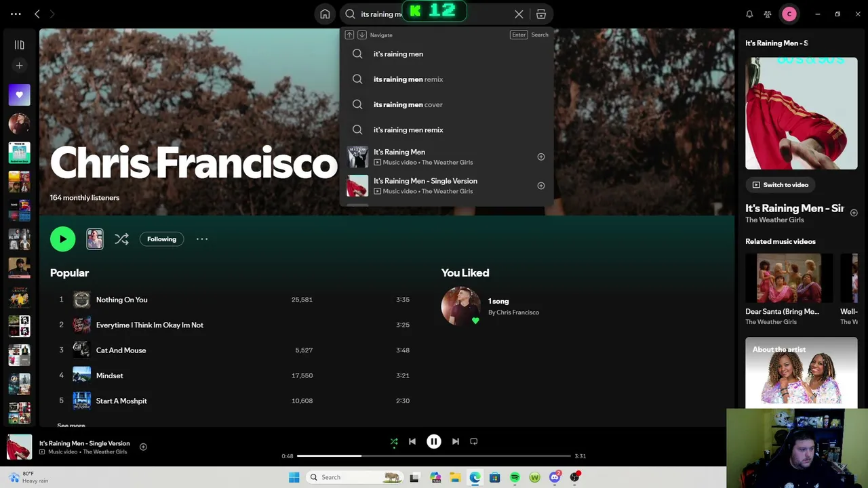Toggle shuffle in the playback controls
Screen dimensions: 868x488
394,442
